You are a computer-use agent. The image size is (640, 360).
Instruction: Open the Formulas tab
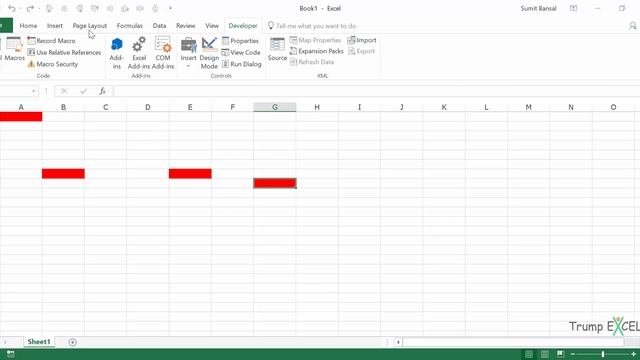tap(130, 25)
